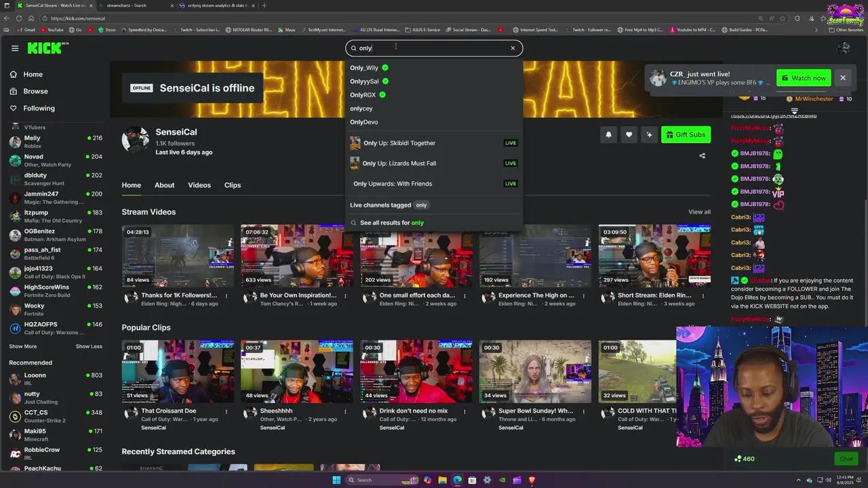The width and height of the screenshot is (868, 488).
Task: Open the 07:06:32 stream video thumbnail
Action: (x=297, y=256)
